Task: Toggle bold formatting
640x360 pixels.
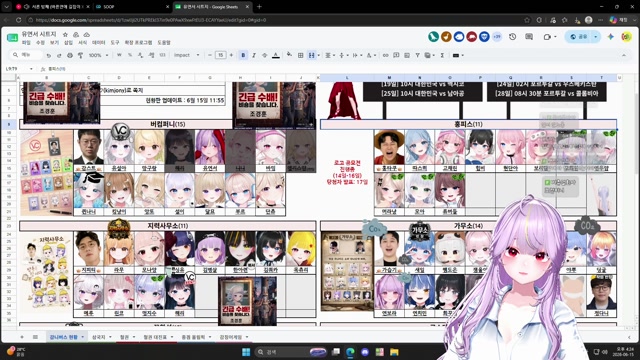Action: (243, 55)
